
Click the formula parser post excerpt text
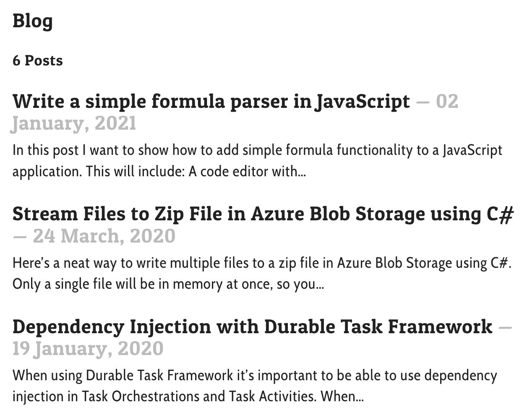click(x=257, y=161)
